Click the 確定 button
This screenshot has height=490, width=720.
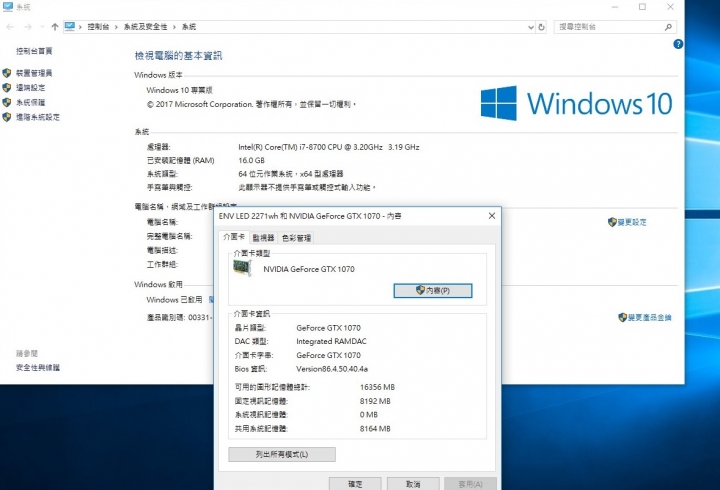coord(355,484)
